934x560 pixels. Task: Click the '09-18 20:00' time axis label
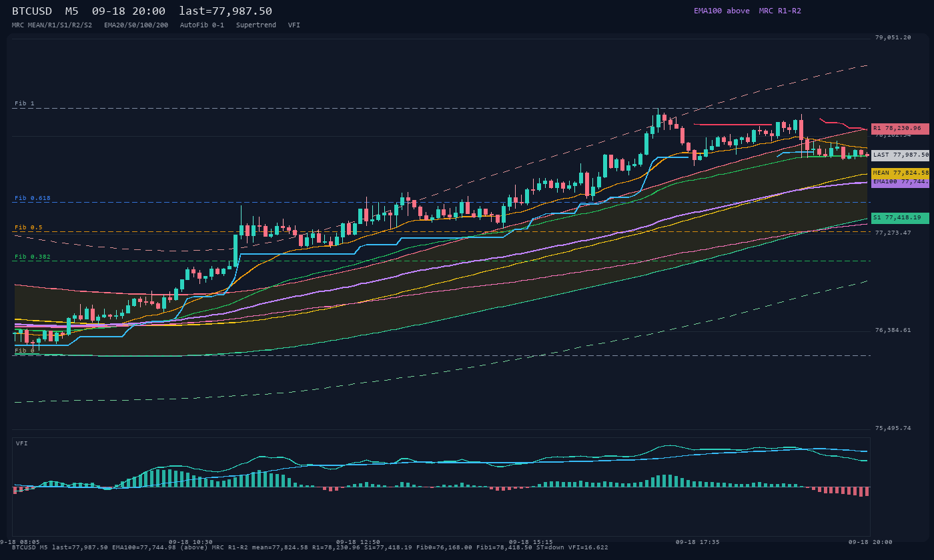(x=871, y=542)
